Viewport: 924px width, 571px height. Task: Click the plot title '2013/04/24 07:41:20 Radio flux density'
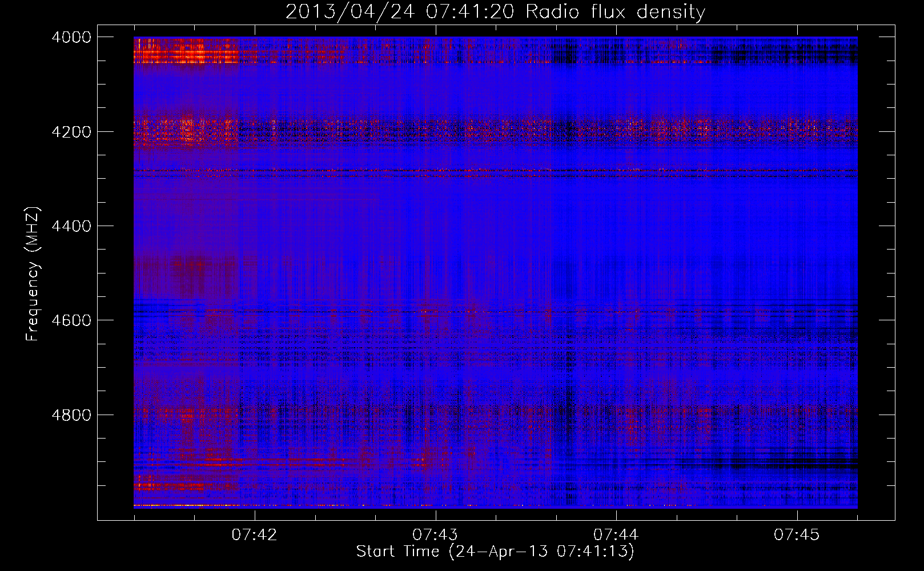point(495,11)
